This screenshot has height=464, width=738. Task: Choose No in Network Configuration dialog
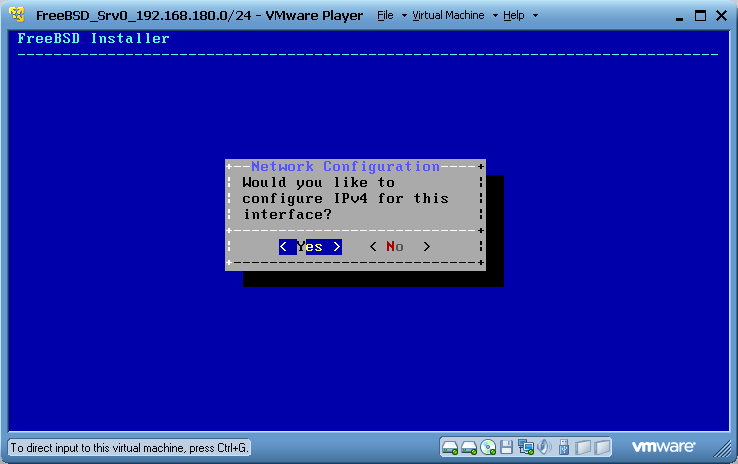400,247
